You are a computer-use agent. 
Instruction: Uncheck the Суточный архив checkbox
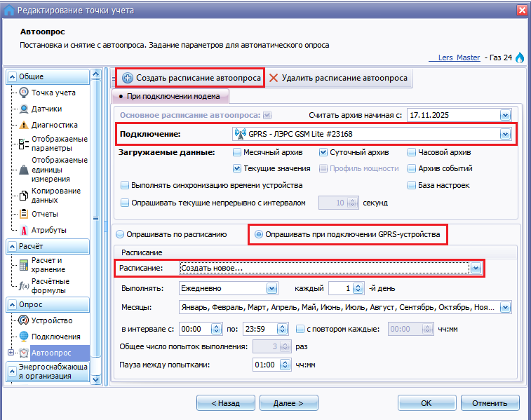(x=324, y=152)
